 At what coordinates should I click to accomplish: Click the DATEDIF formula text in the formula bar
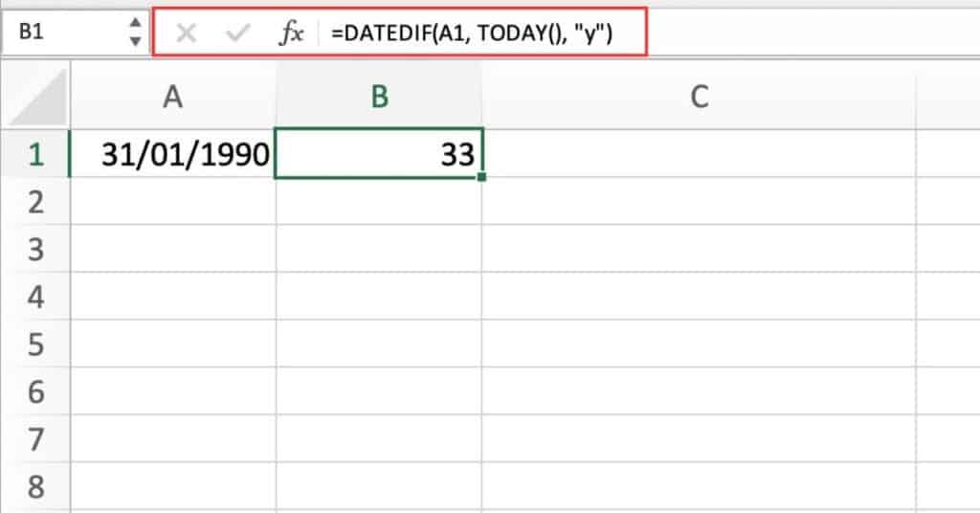[x=472, y=33]
